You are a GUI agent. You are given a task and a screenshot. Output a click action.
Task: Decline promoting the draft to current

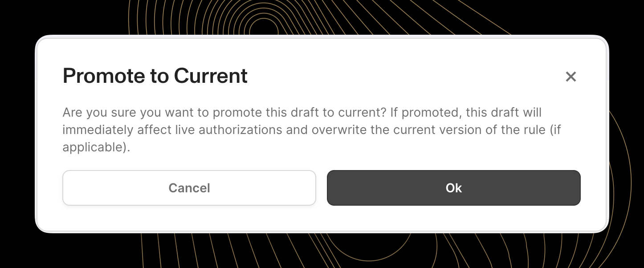point(189,188)
